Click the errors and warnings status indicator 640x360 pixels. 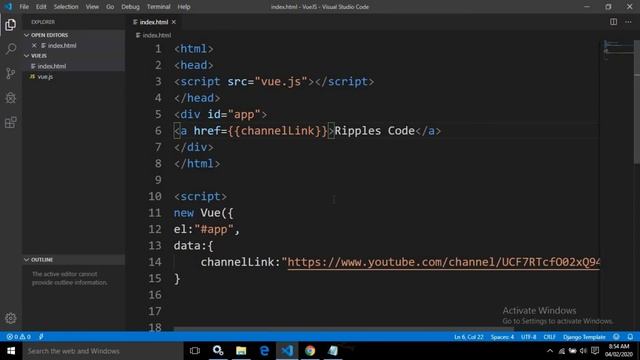point(18,337)
